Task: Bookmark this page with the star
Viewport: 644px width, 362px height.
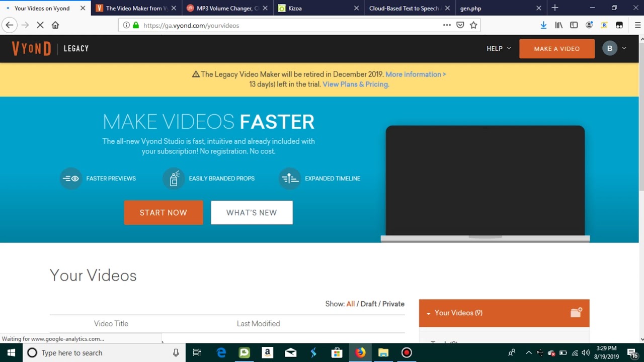Action: 473,25
